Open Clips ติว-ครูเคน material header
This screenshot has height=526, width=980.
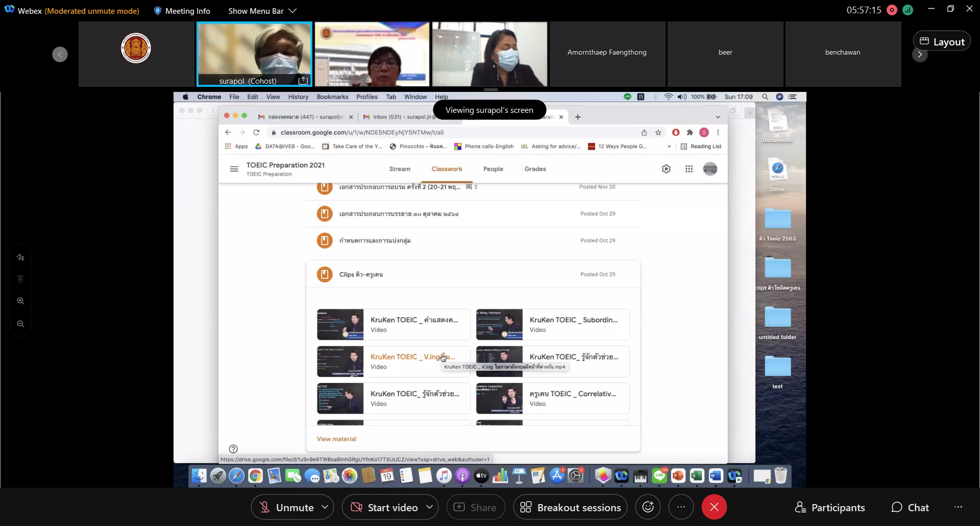[473, 274]
